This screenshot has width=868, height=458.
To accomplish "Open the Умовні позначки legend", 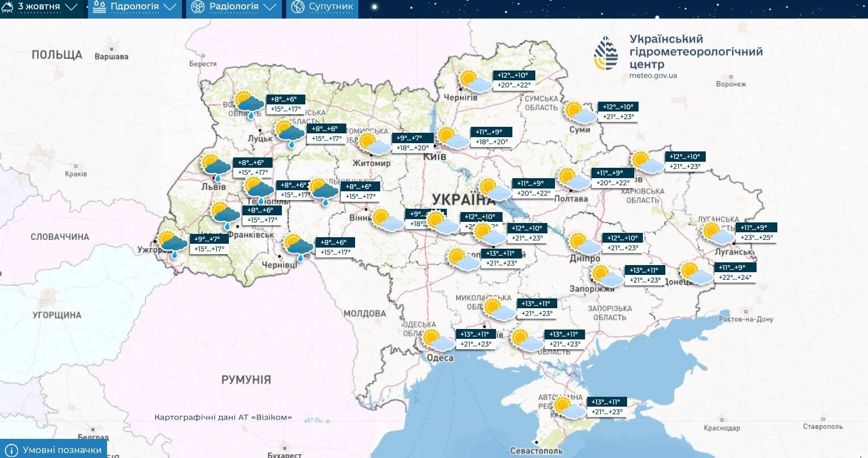I will click(53, 450).
